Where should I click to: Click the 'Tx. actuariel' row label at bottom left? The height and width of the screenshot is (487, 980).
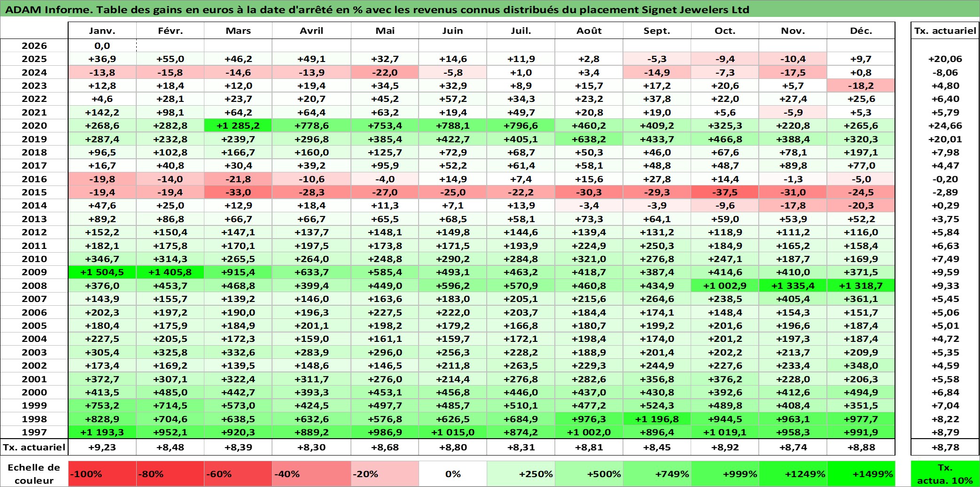(34, 447)
